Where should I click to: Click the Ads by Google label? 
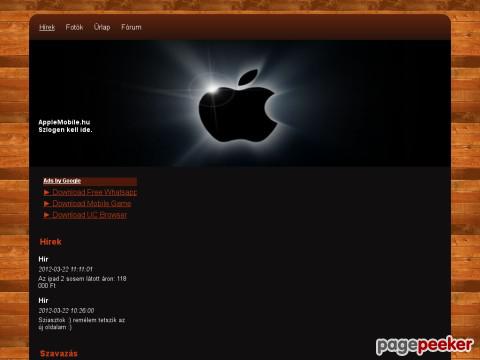point(62,181)
